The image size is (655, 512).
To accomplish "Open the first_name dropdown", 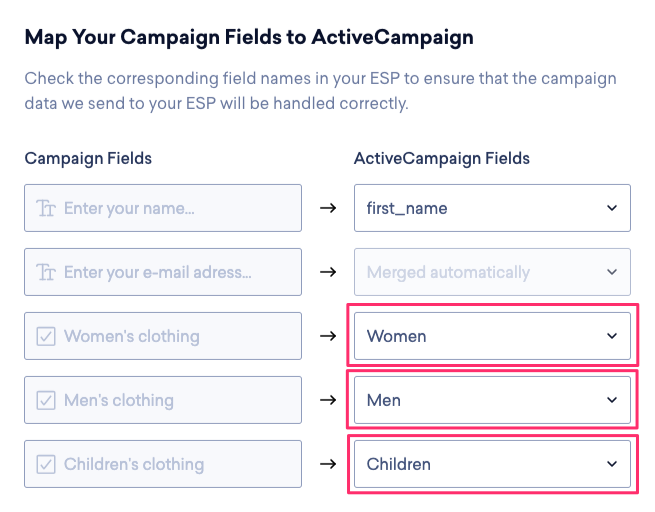I will click(x=492, y=208).
